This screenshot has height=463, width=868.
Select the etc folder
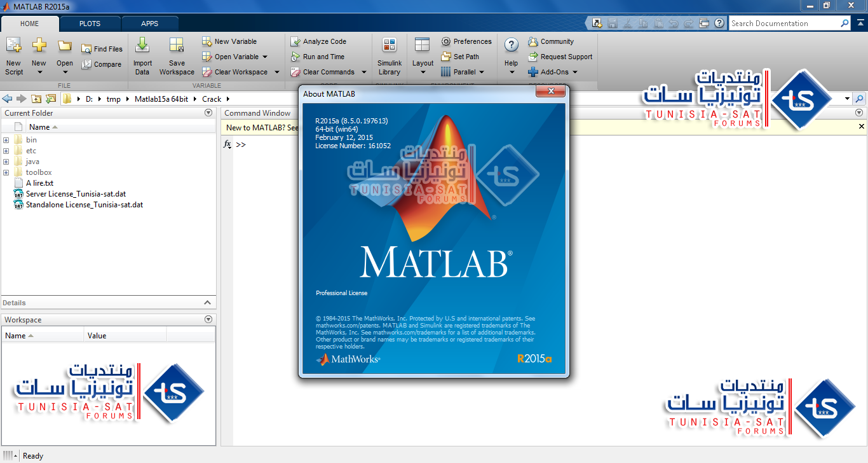(x=31, y=151)
